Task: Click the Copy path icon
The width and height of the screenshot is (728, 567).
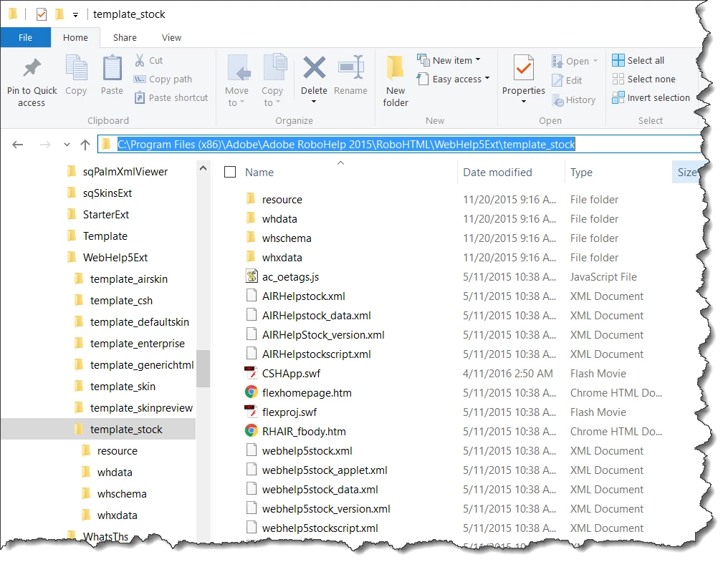Action: (x=139, y=79)
